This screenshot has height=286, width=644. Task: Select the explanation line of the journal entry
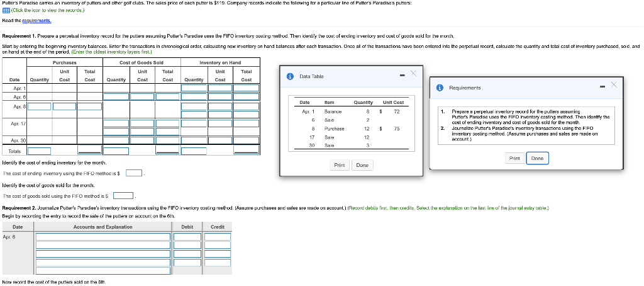103,271
